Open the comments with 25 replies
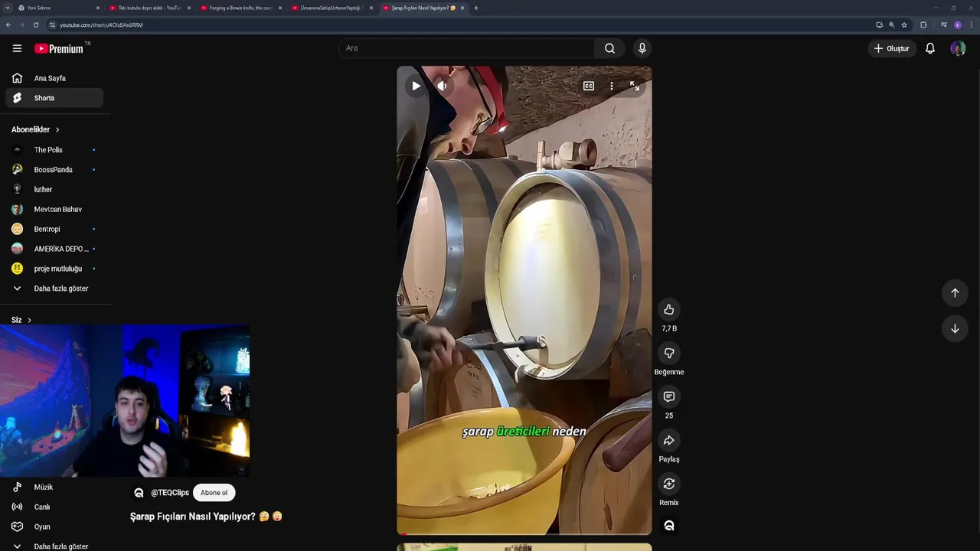The image size is (980, 551). click(669, 396)
